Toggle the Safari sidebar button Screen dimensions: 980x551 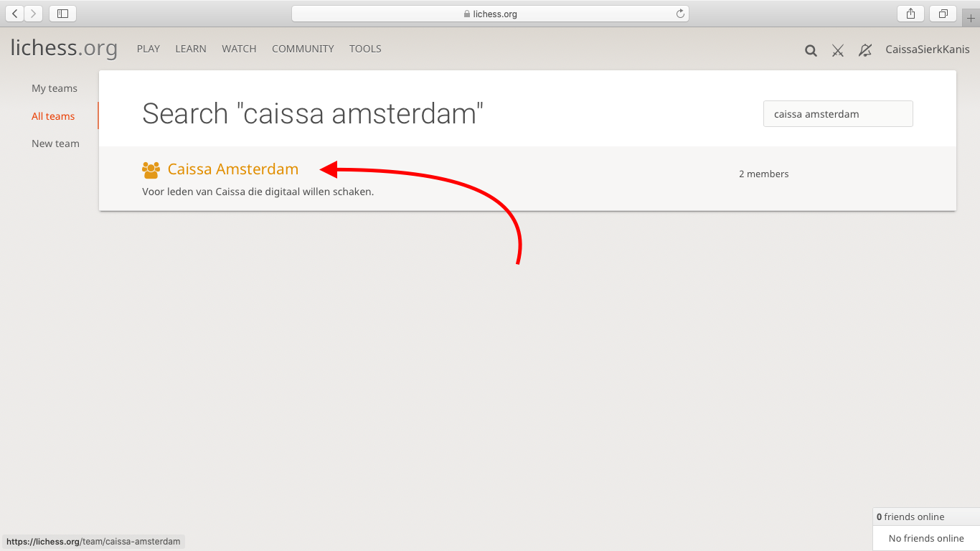(x=63, y=13)
